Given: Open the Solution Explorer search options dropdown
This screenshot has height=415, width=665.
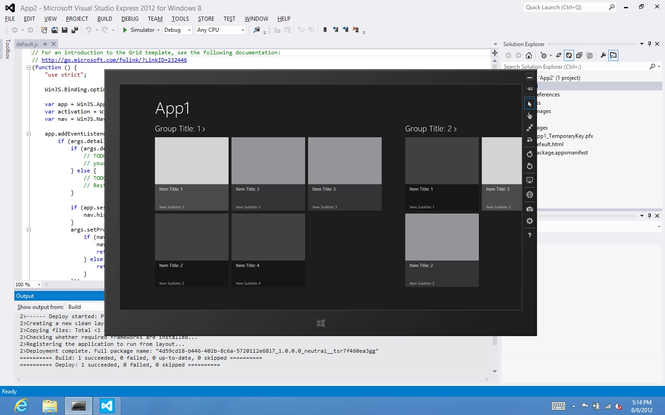Looking at the screenshot, I should (x=659, y=67).
